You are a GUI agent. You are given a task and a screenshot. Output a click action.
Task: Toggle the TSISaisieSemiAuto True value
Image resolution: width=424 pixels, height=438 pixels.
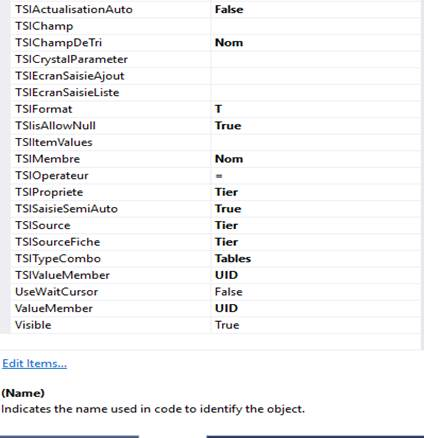(228, 209)
